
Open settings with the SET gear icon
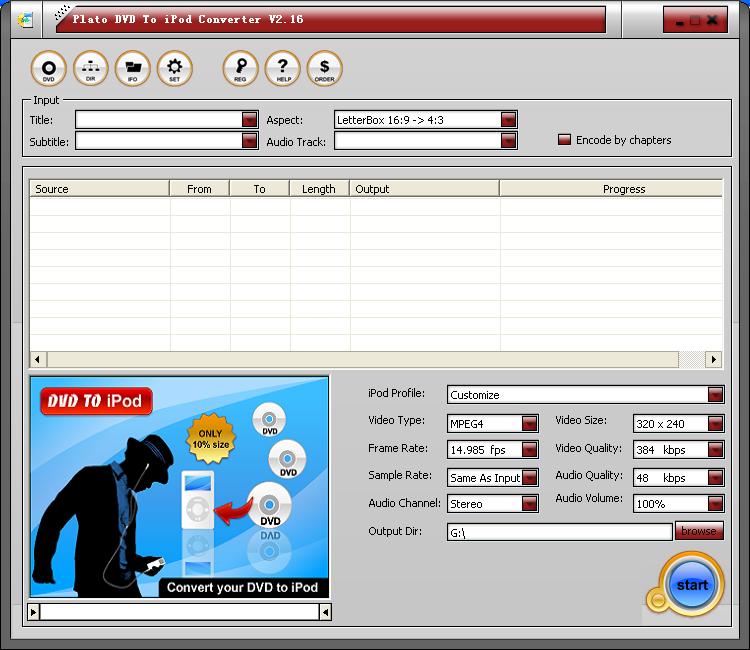click(175, 68)
